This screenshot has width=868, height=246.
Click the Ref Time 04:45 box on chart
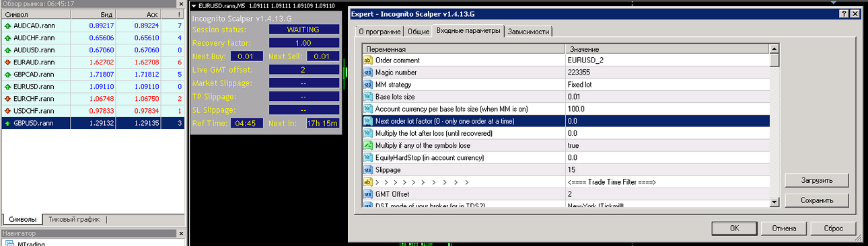pos(248,124)
